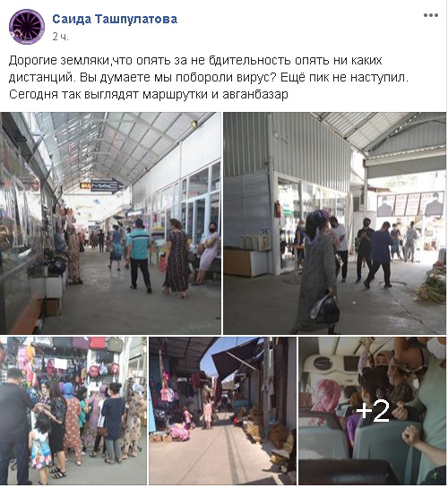Click the pink backpacks hanging at stall

pos(103,371)
